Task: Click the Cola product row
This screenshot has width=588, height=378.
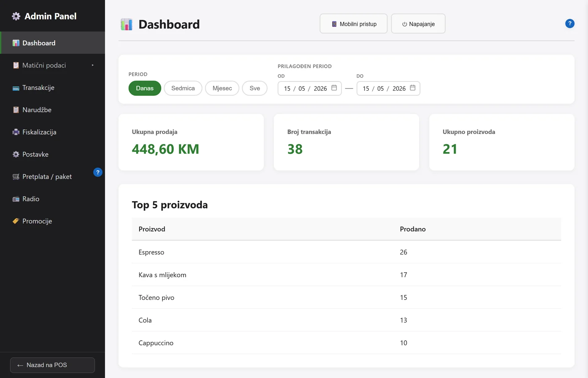Action: [346, 320]
